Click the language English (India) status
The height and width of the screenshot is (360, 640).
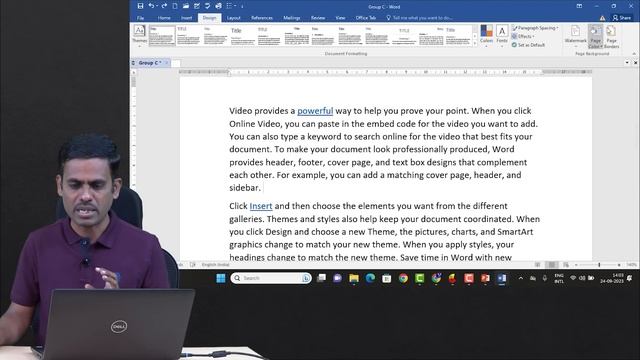[x=215, y=265]
